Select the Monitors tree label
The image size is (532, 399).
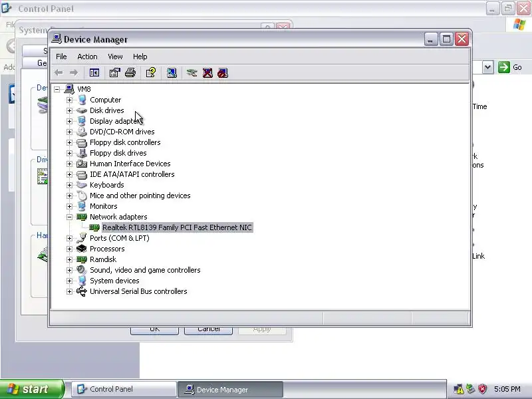coord(104,206)
